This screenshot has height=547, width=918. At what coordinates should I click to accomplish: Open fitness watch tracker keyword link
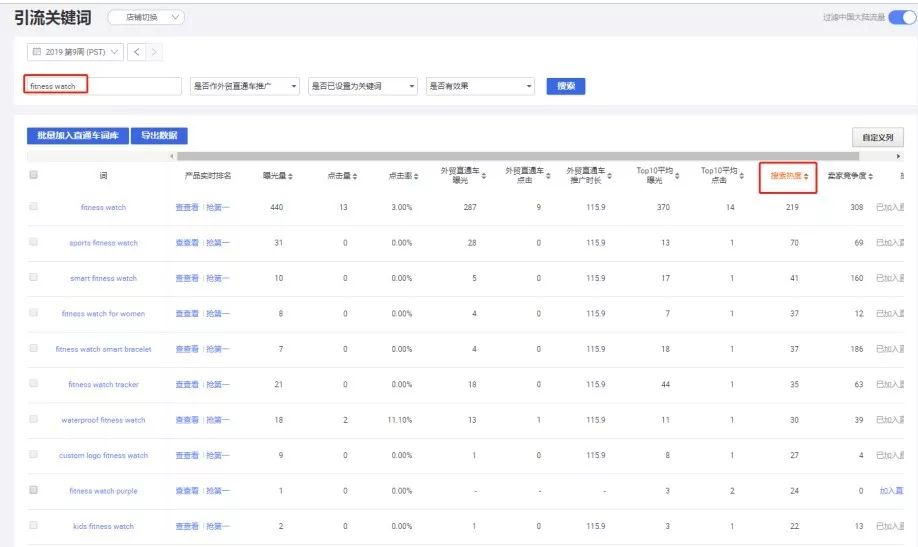point(103,385)
